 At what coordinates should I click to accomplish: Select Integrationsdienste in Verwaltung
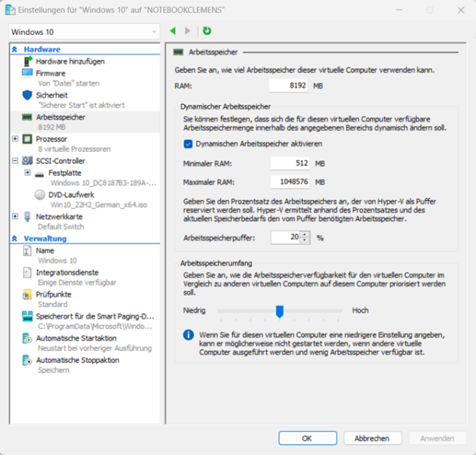tap(67, 273)
